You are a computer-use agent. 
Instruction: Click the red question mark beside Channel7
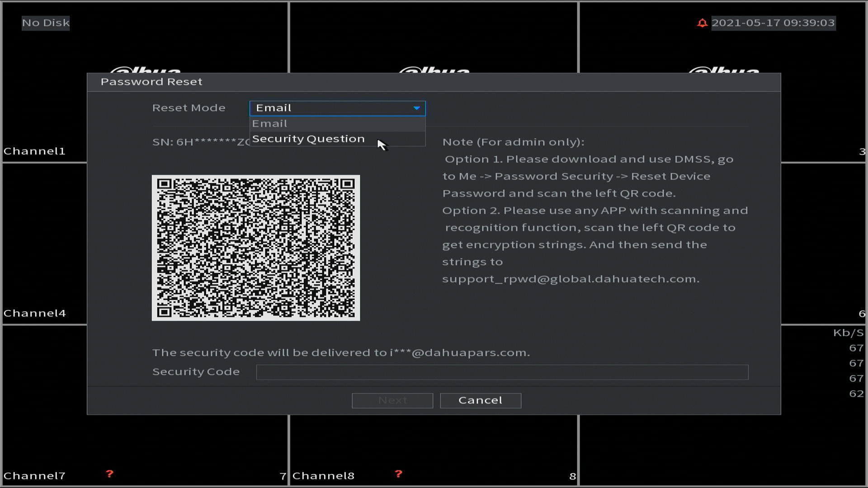[x=109, y=474]
